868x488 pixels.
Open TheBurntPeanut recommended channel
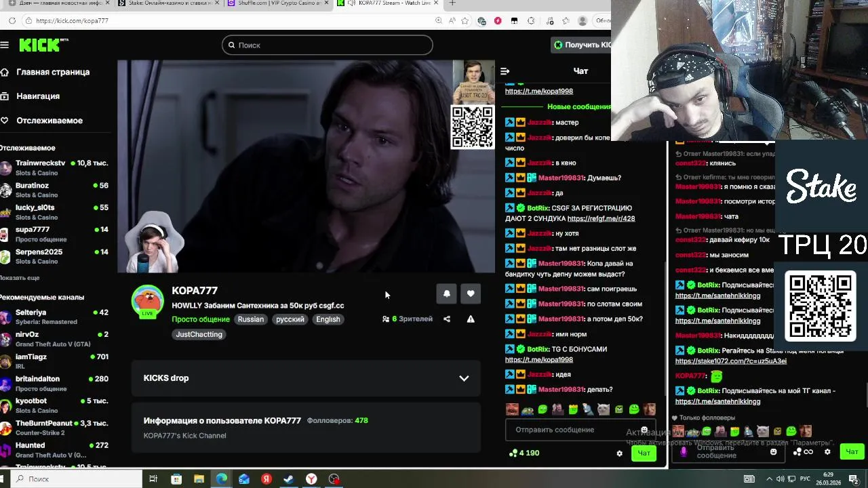tap(54, 428)
